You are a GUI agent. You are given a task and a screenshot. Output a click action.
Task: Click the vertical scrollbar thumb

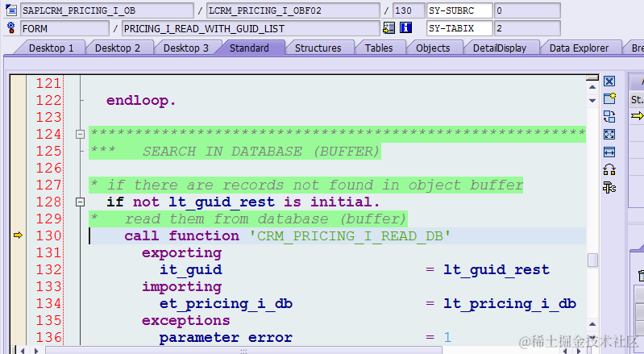click(x=592, y=260)
